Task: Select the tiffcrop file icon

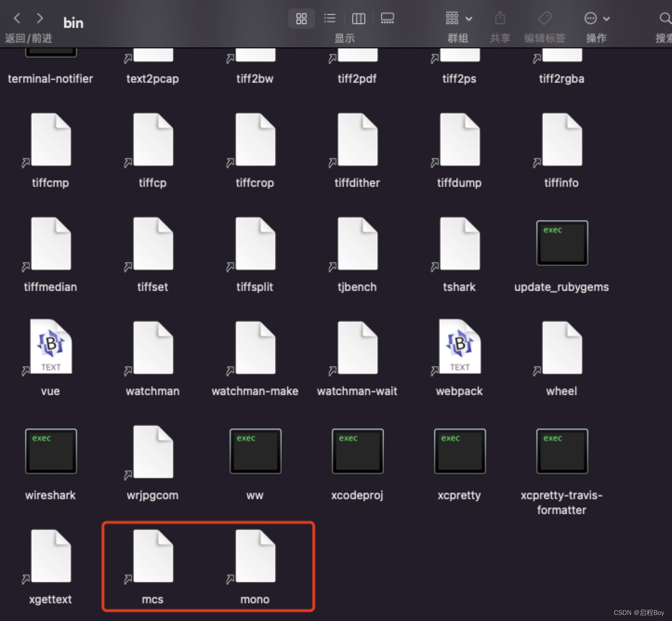Action: (255, 139)
